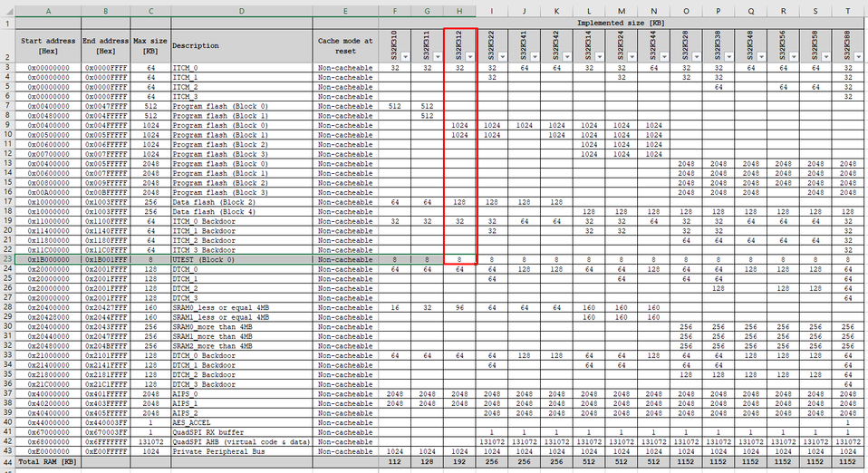Click the 'Cache mode at reset' header cell
Image resolution: width=868 pixels, height=473 pixels.
pos(345,45)
